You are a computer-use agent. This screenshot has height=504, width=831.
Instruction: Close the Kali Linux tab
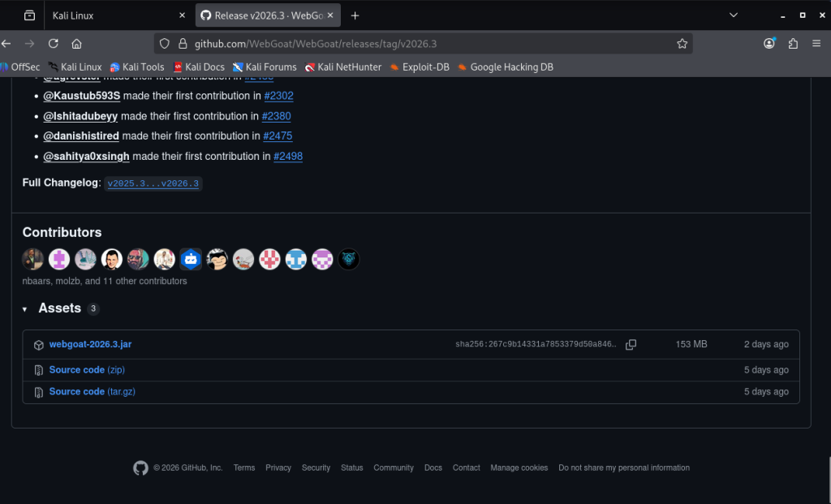click(182, 15)
